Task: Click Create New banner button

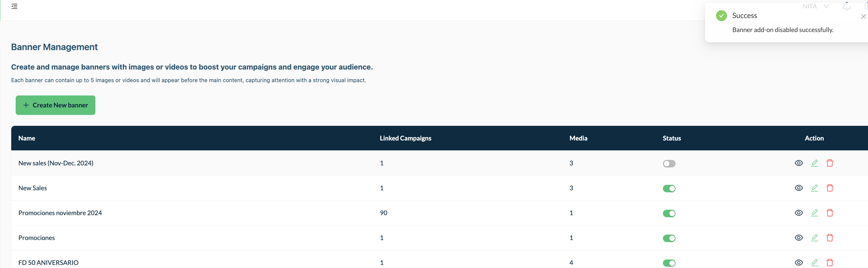Action: click(56, 105)
